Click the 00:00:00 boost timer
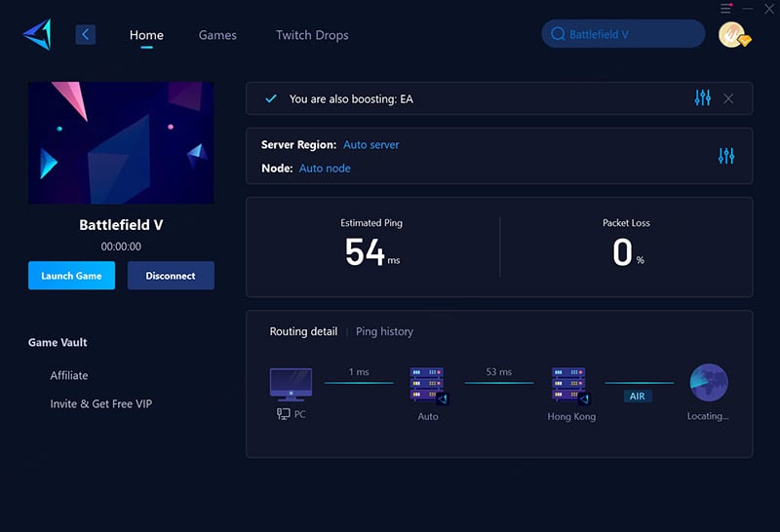Screen dimensions: 780x532 [121, 247]
